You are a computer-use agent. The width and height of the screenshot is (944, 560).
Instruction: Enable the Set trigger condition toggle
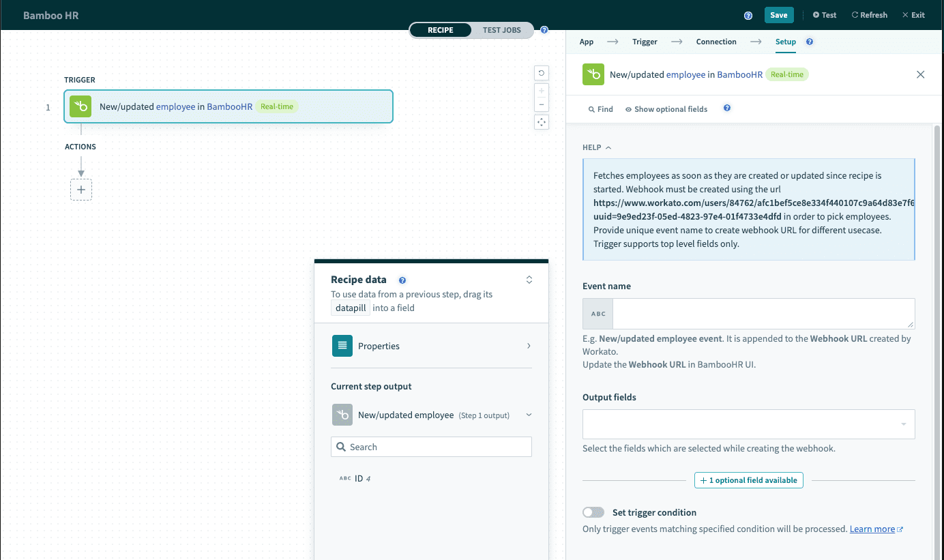(593, 512)
